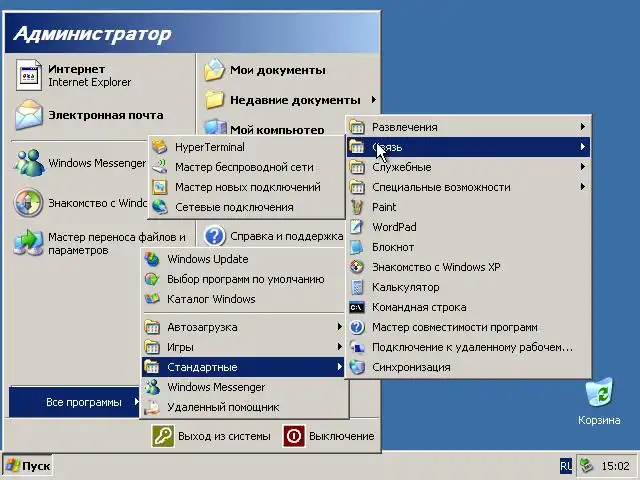
Task: Open the Корзина recycle bin on the desktop
Action: click(x=599, y=393)
